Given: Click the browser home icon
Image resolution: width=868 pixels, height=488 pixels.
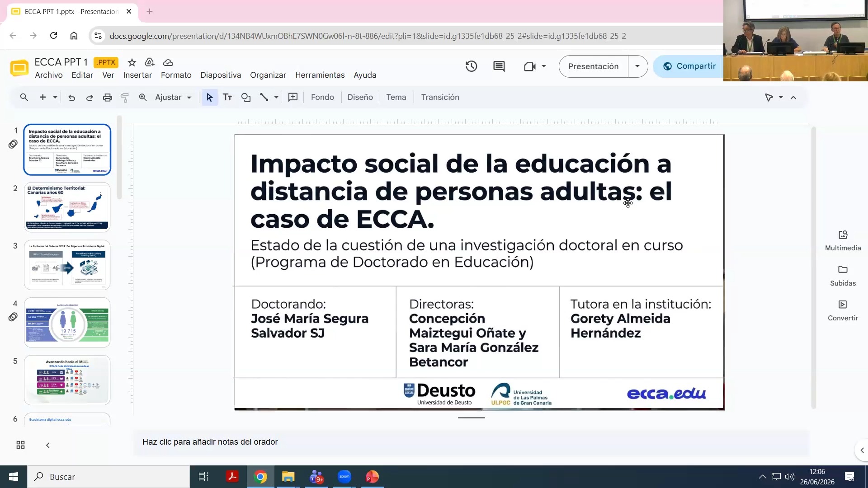Looking at the screenshot, I should tap(74, 36).
